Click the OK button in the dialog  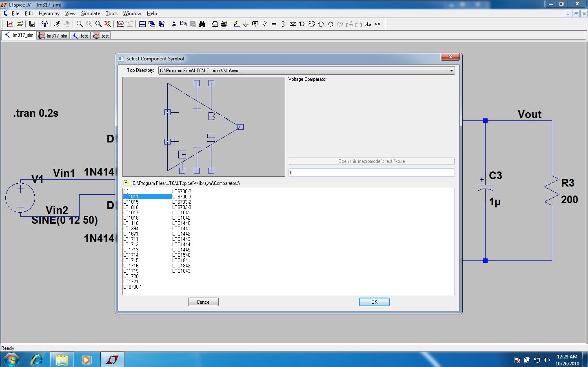[x=374, y=302]
